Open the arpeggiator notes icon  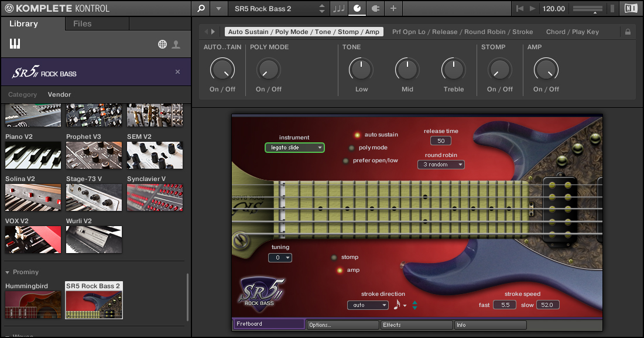tap(339, 8)
